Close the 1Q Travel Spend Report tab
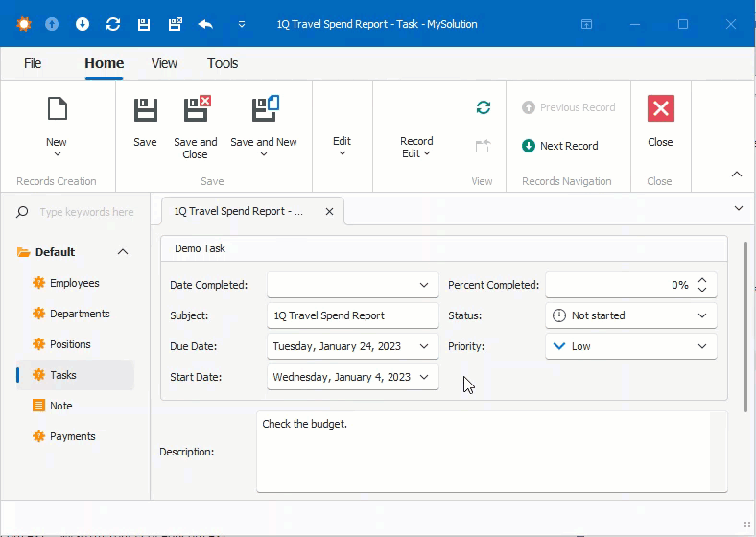The width and height of the screenshot is (756, 537). (329, 211)
